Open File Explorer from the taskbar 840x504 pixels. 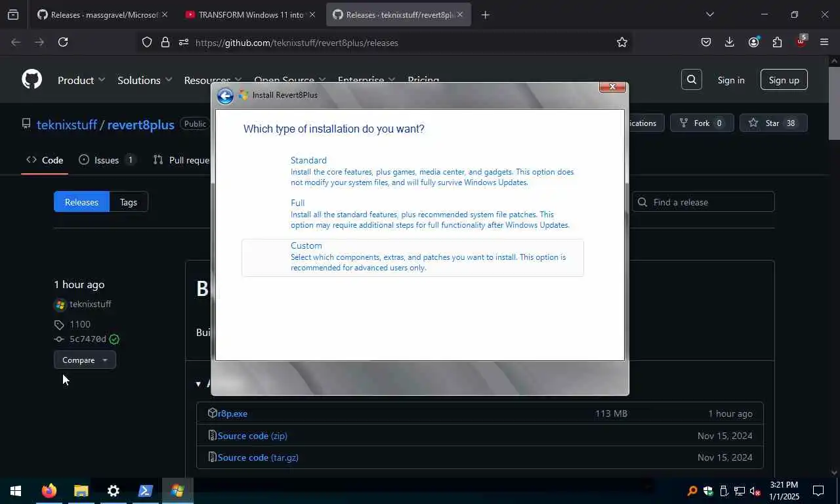point(81,491)
